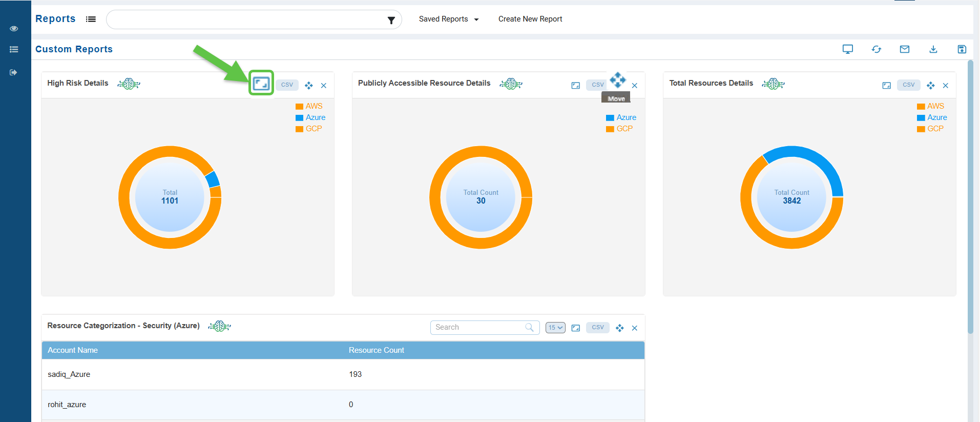Toggle the eye icon in left sidebar
Viewport: 980px width, 422px height.
click(x=14, y=29)
